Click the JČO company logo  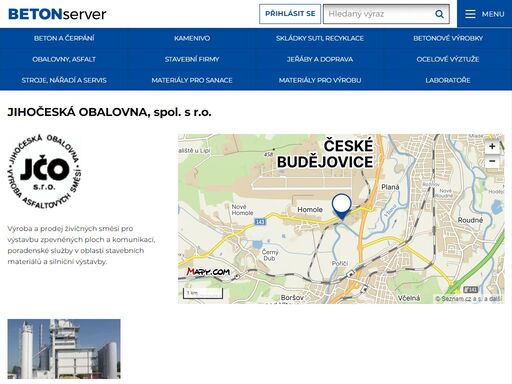tap(44, 172)
